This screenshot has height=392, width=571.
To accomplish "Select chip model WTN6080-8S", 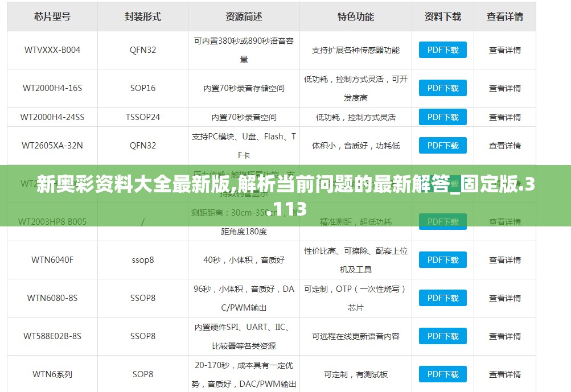I will click(52, 298).
